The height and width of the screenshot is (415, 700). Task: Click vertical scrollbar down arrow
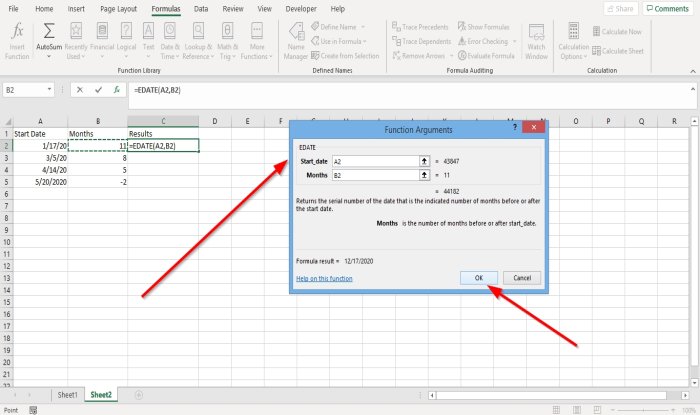tap(694, 383)
